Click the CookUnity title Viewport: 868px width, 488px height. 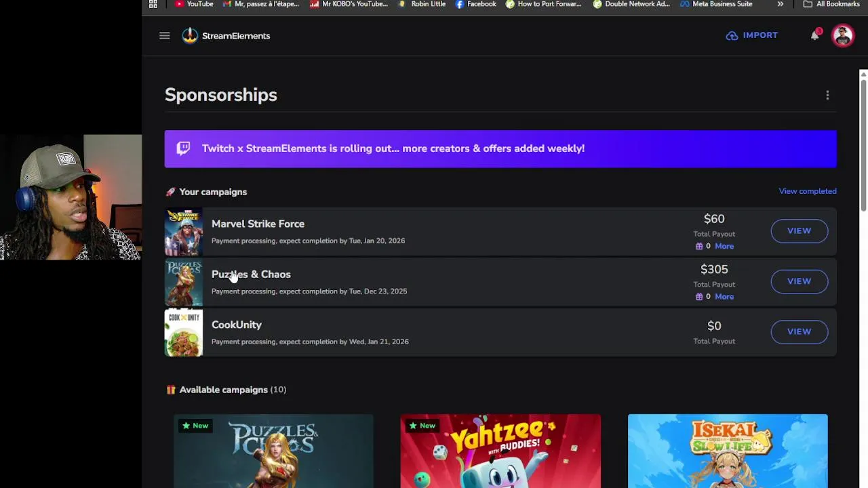point(237,325)
